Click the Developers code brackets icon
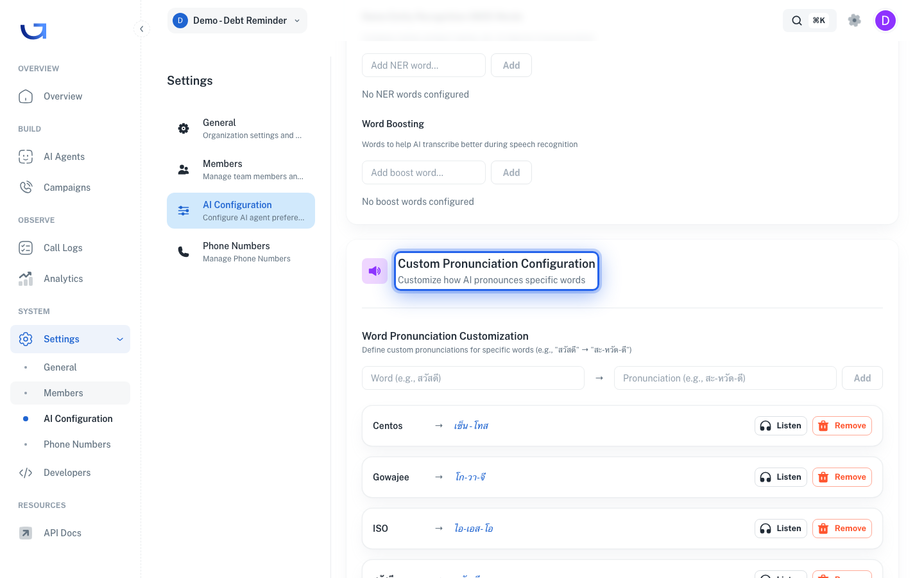The width and height of the screenshot is (924, 578). [26, 473]
